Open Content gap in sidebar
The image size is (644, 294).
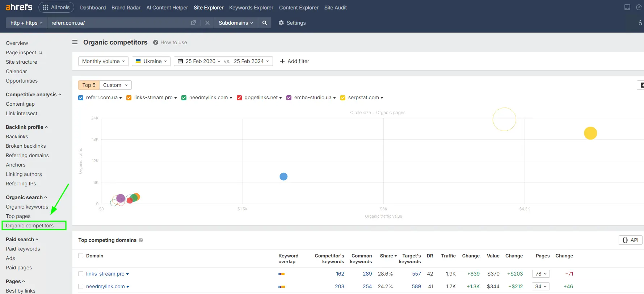click(x=20, y=104)
